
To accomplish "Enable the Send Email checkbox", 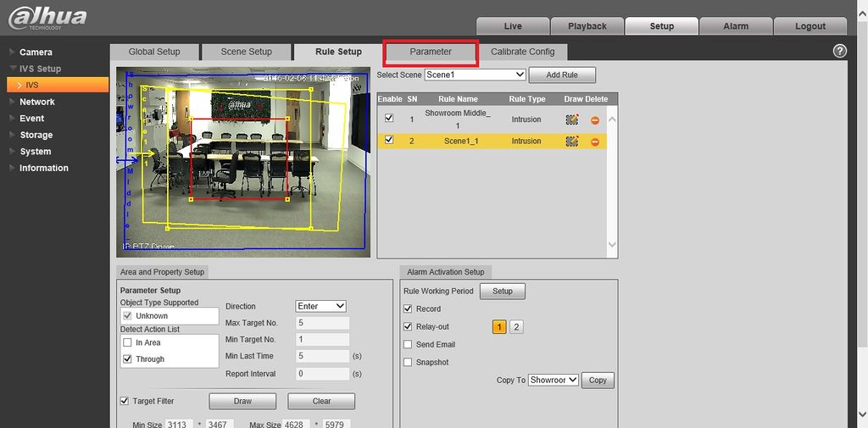I will (408, 344).
